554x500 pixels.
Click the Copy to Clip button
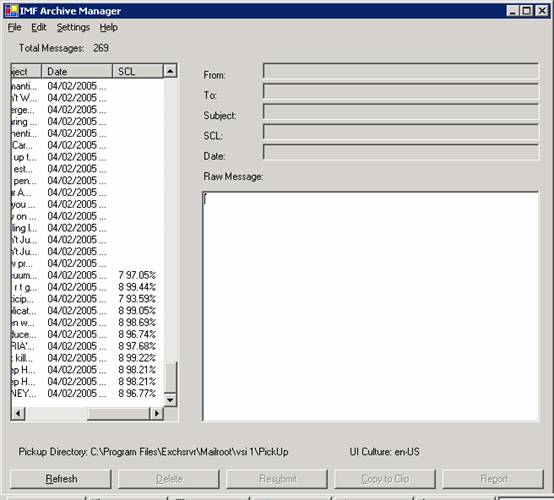pyautogui.click(x=385, y=479)
